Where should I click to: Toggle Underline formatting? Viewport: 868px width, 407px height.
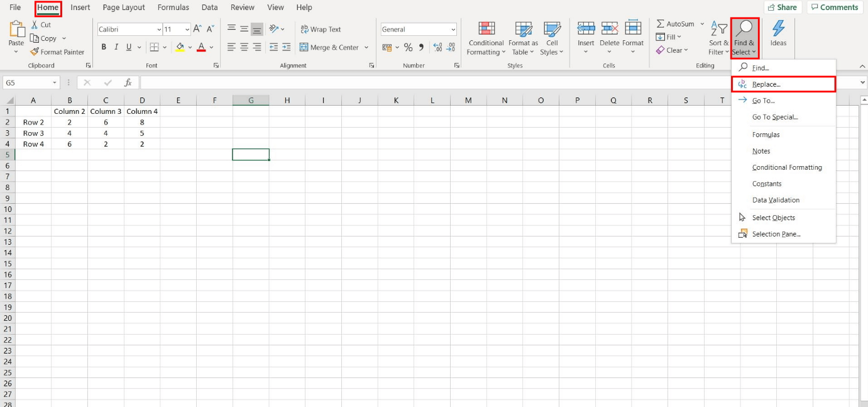[x=129, y=47]
